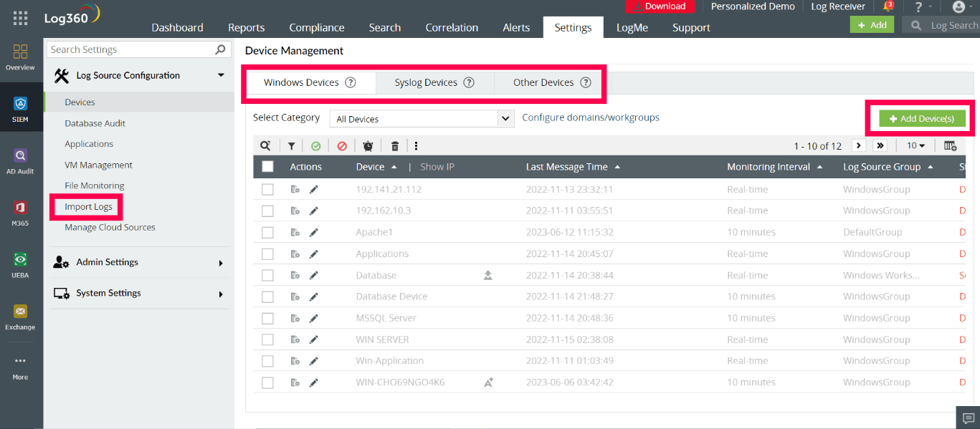Click the green Add Device(s) button
The height and width of the screenshot is (429, 980).
[x=922, y=119]
